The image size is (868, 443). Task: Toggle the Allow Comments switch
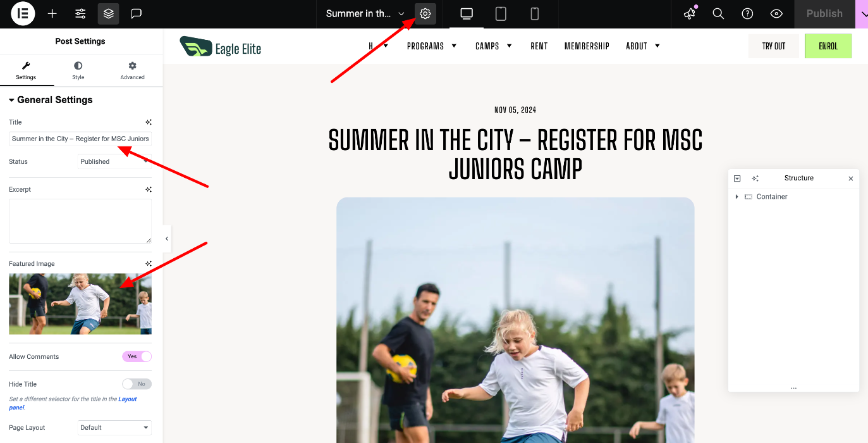[x=137, y=356]
